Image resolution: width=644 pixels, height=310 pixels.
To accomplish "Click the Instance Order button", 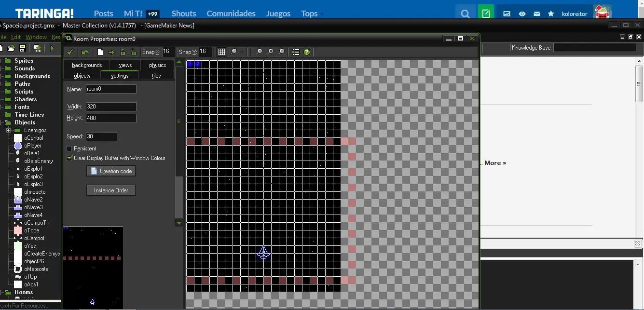I will tap(111, 190).
